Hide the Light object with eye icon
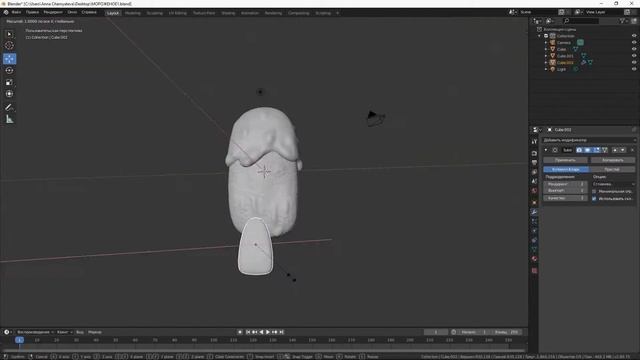640x360 pixels. tap(634, 69)
